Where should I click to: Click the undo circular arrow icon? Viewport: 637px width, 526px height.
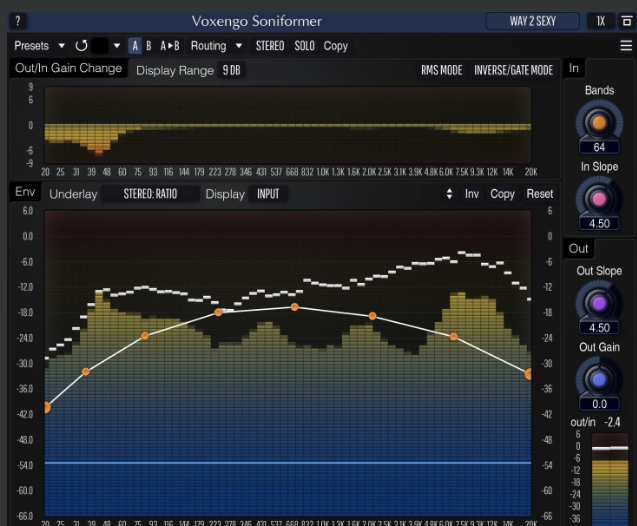(81, 45)
